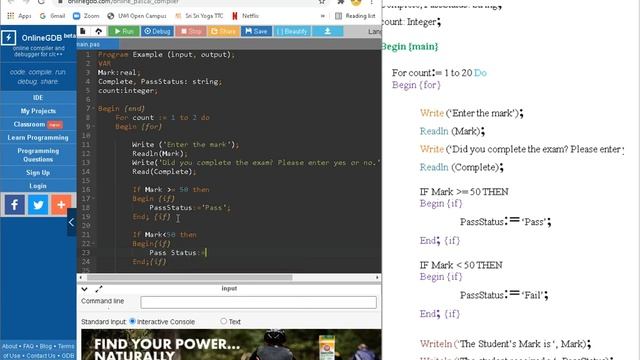
Task: Expand the console panel to fullscreen
Action: point(99,289)
